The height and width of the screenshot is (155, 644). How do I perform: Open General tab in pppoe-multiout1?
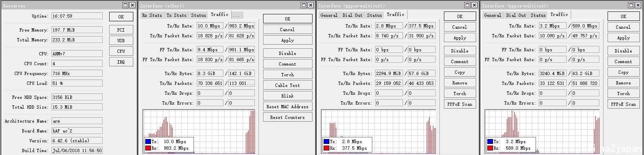click(329, 15)
